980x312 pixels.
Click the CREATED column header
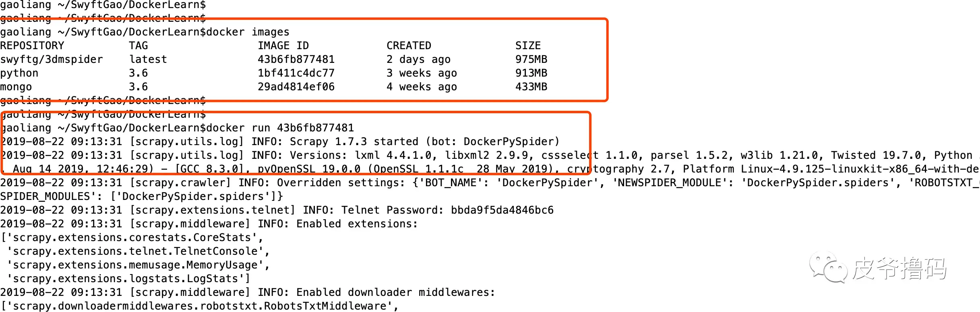click(x=409, y=46)
